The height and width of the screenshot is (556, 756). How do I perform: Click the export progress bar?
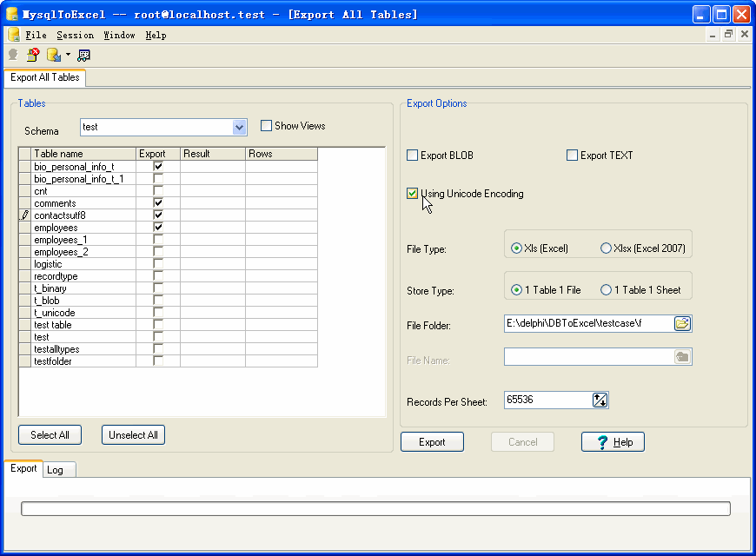click(x=375, y=509)
